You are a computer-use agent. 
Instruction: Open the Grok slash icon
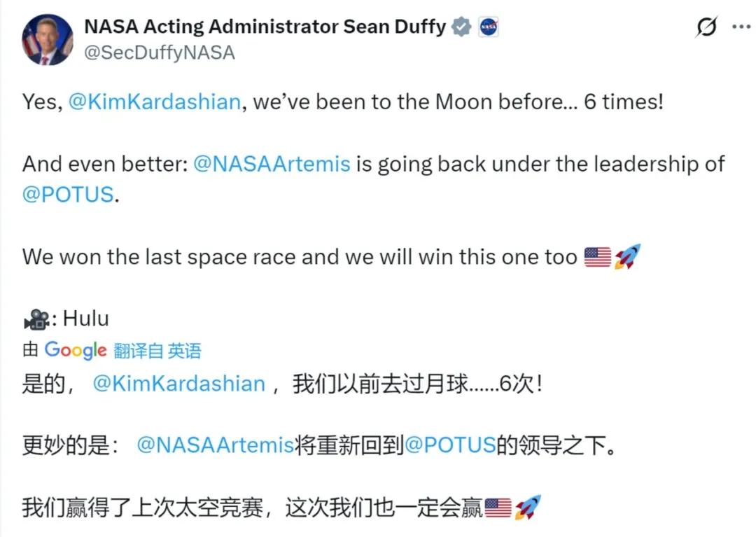coord(707,27)
